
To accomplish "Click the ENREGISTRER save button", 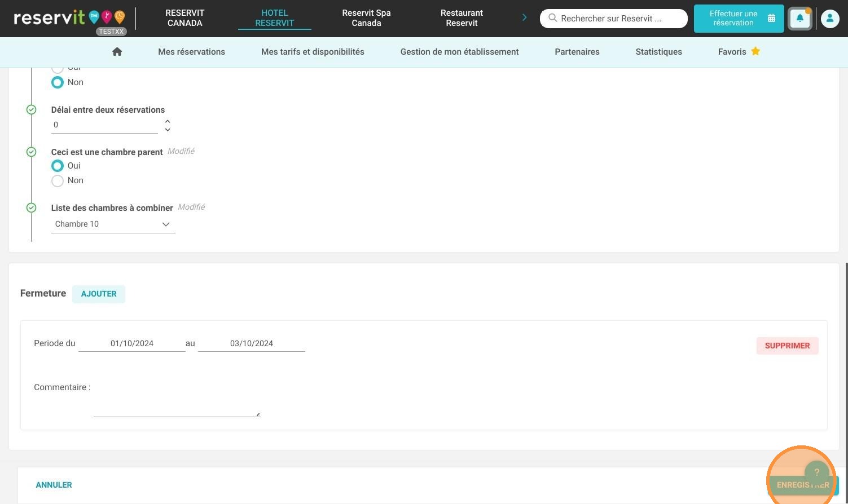I will click(x=803, y=485).
